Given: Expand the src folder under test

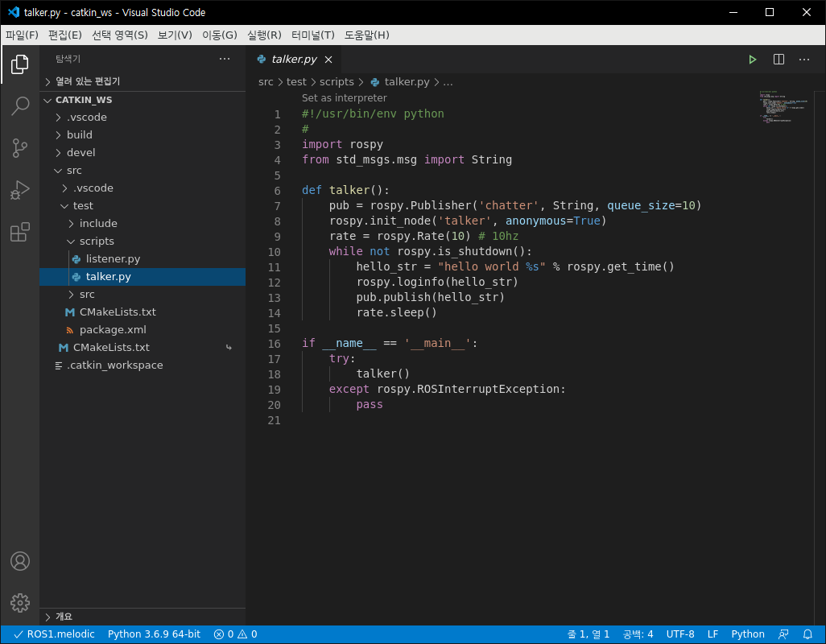Looking at the screenshot, I should point(142,294).
